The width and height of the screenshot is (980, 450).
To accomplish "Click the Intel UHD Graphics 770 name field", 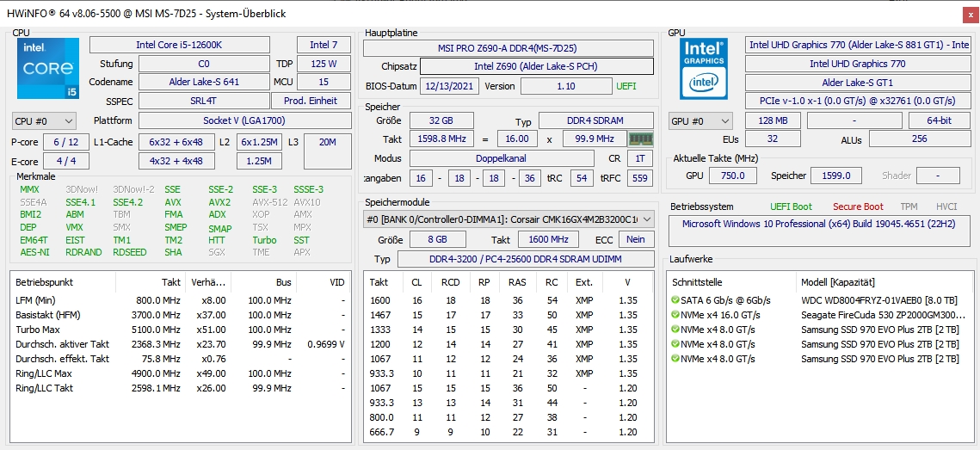I will [858, 64].
